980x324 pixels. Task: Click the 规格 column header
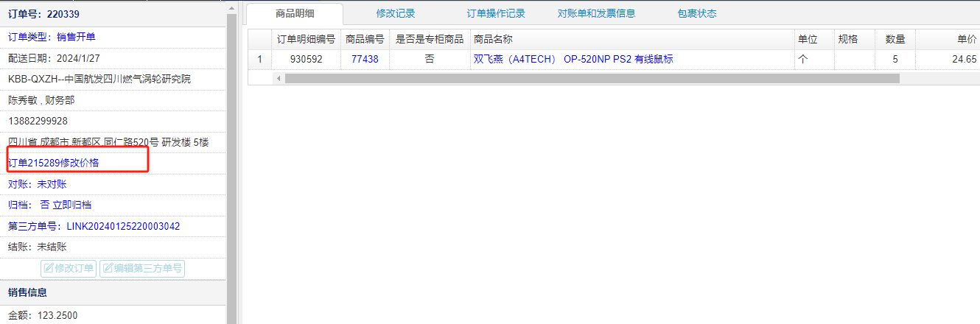click(855, 39)
